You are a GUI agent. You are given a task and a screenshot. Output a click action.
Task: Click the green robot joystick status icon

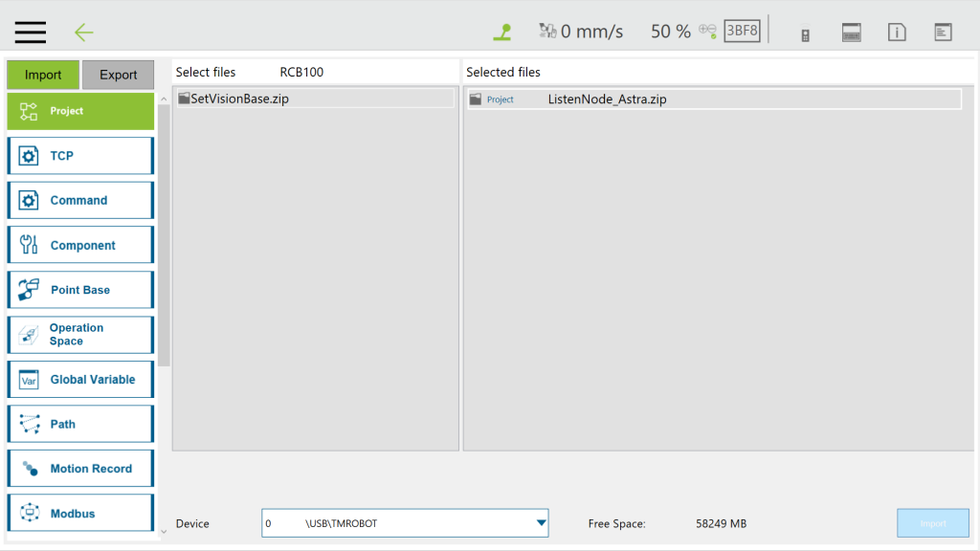click(x=502, y=32)
